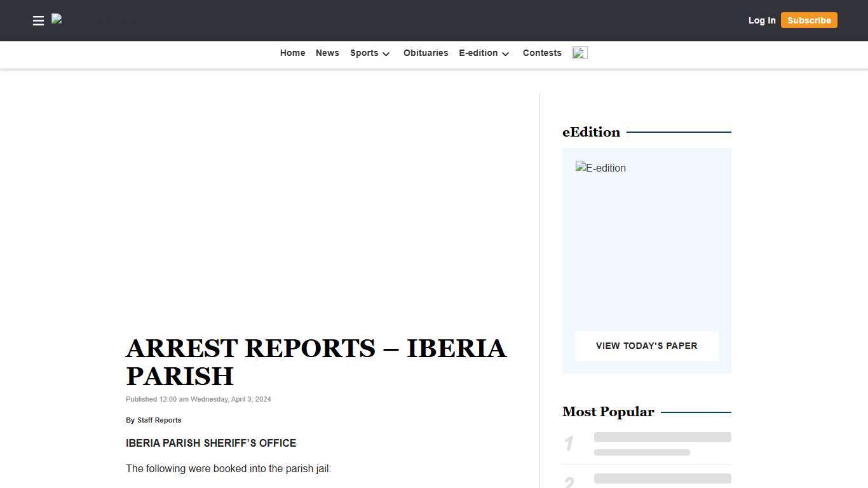Image resolution: width=868 pixels, height=488 pixels.
Task: Open the Sports section chevron arrow
Action: point(386,55)
